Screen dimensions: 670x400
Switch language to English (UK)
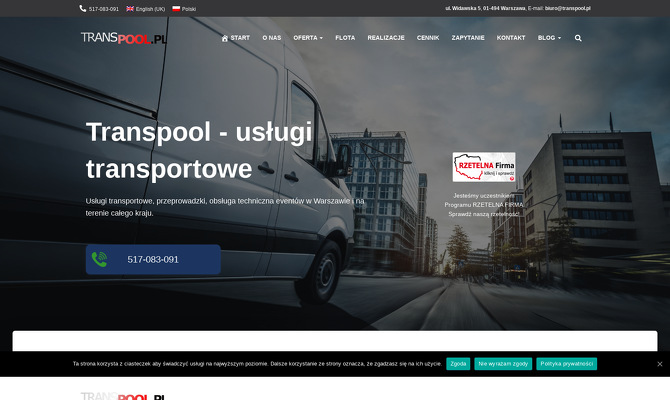click(146, 9)
